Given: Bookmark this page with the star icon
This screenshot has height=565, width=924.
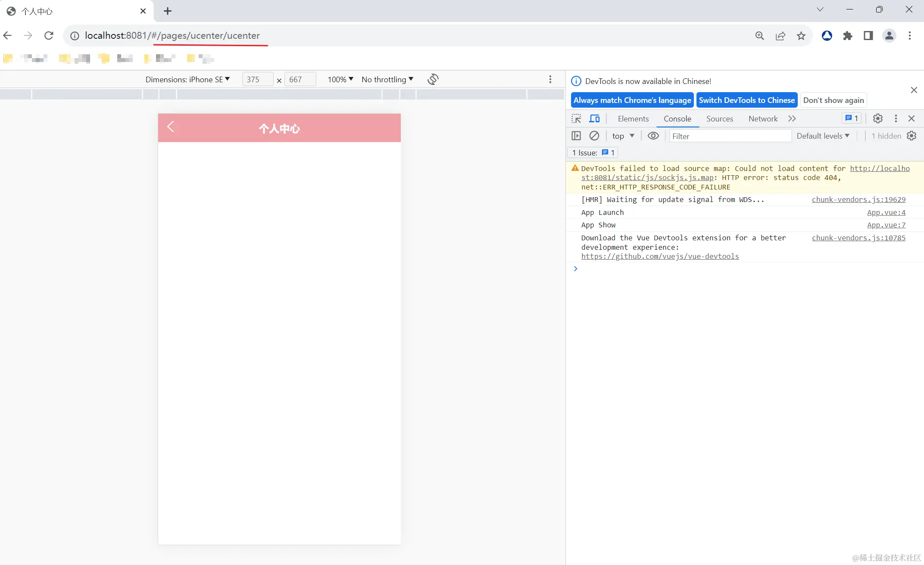Looking at the screenshot, I should coord(801,36).
